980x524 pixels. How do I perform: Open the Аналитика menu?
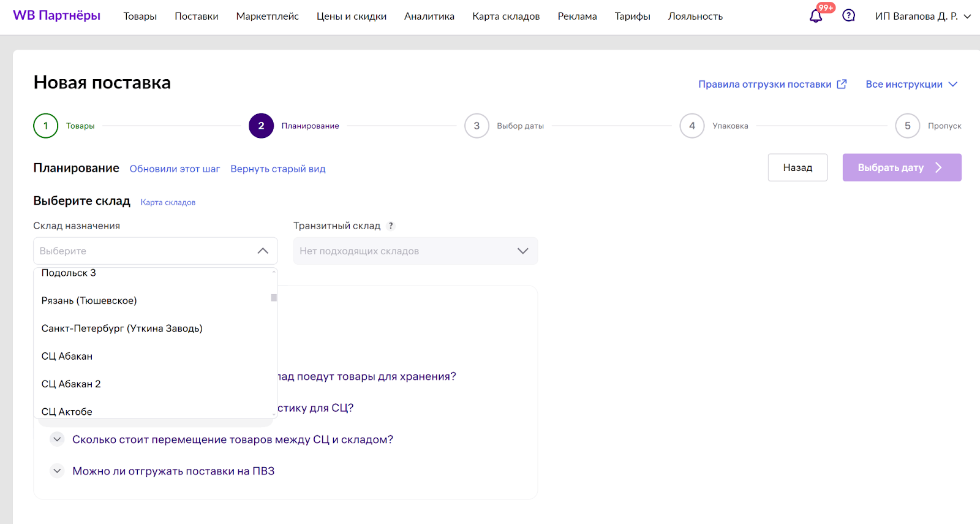(429, 16)
